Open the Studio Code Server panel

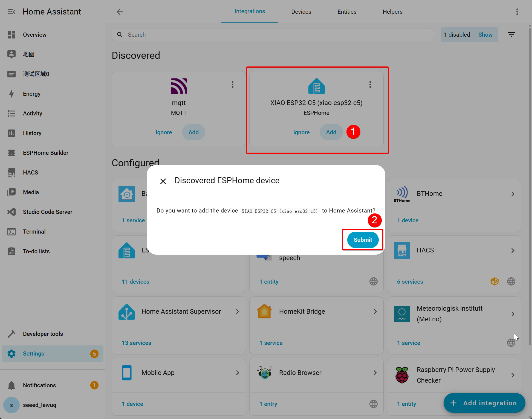coord(47,212)
